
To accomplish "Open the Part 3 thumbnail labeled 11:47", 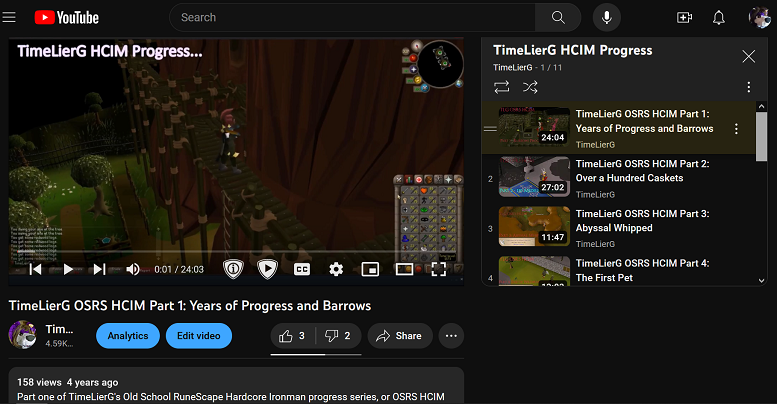I will (534, 227).
